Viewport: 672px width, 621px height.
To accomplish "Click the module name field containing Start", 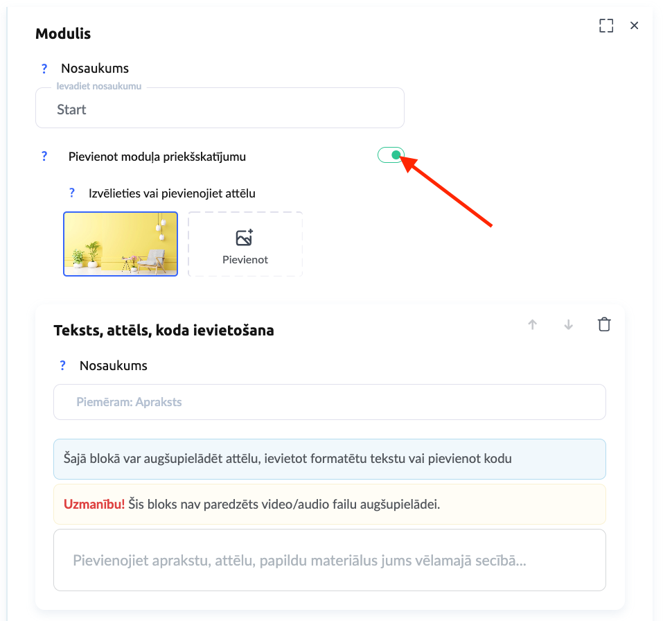I will point(220,110).
